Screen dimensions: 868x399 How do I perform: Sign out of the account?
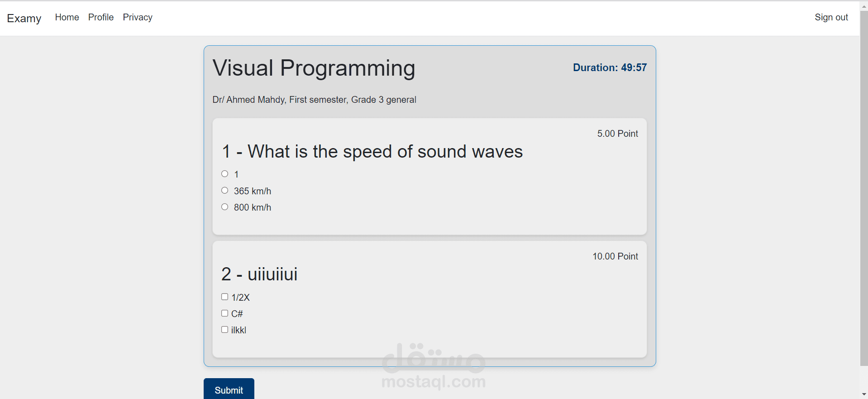tap(831, 17)
